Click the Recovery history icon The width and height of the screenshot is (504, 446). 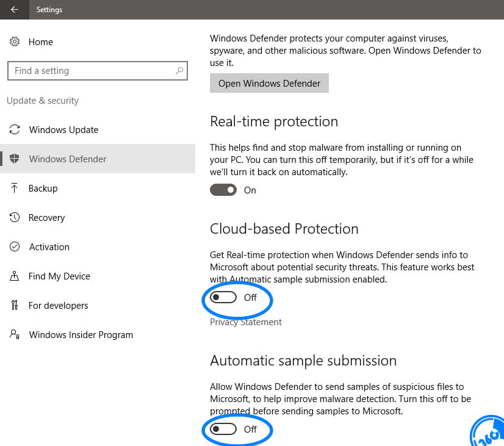click(x=15, y=217)
